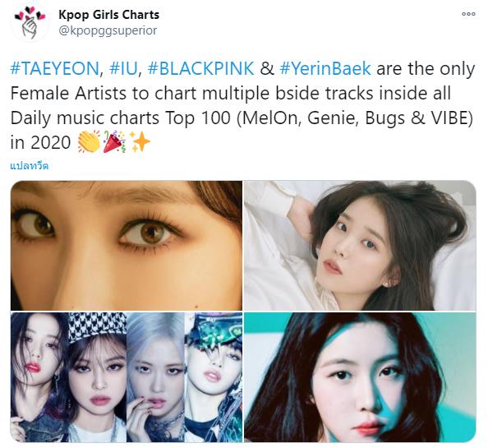This screenshot has height=448, width=488.
Task: Open the Kpop Girls Charts profile avatar
Action: point(30,23)
